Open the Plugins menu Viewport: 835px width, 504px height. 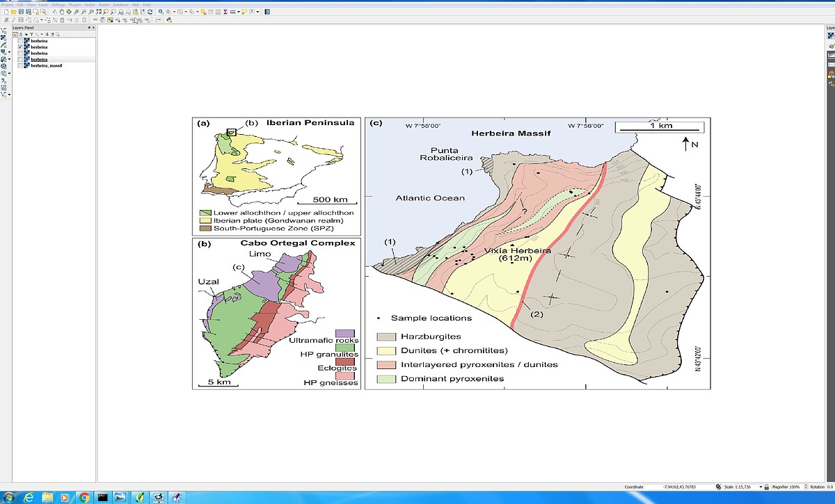[74, 4]
